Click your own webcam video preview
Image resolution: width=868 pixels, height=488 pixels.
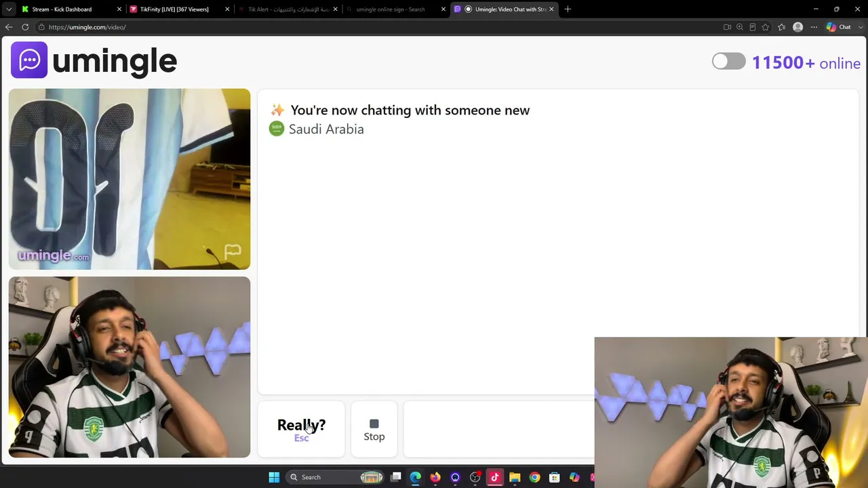point(130,367)
